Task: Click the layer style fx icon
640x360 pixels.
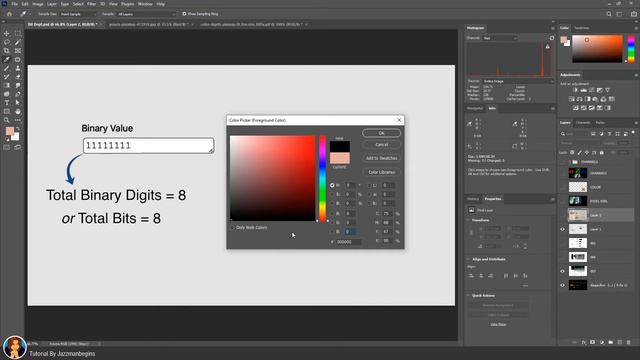Action: pos(584,342)
